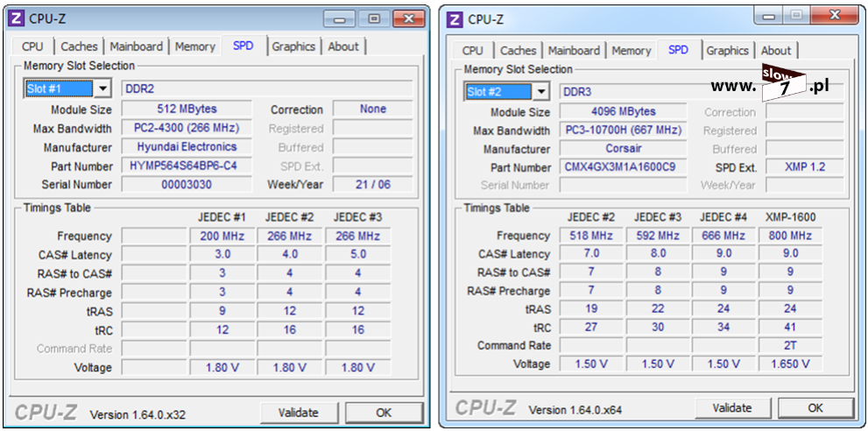Click PC3-10700H (667 MHz) bandwidth value
868x431 pixels.
click(624, 131)
